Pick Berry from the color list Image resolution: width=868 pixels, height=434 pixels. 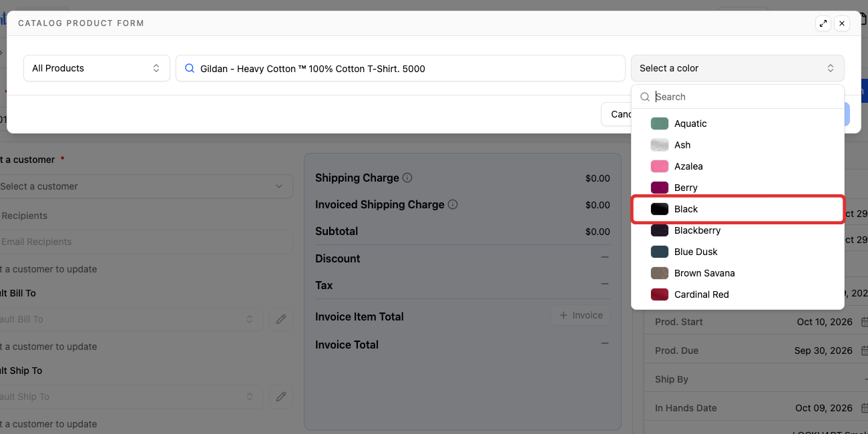coord(738,188)
